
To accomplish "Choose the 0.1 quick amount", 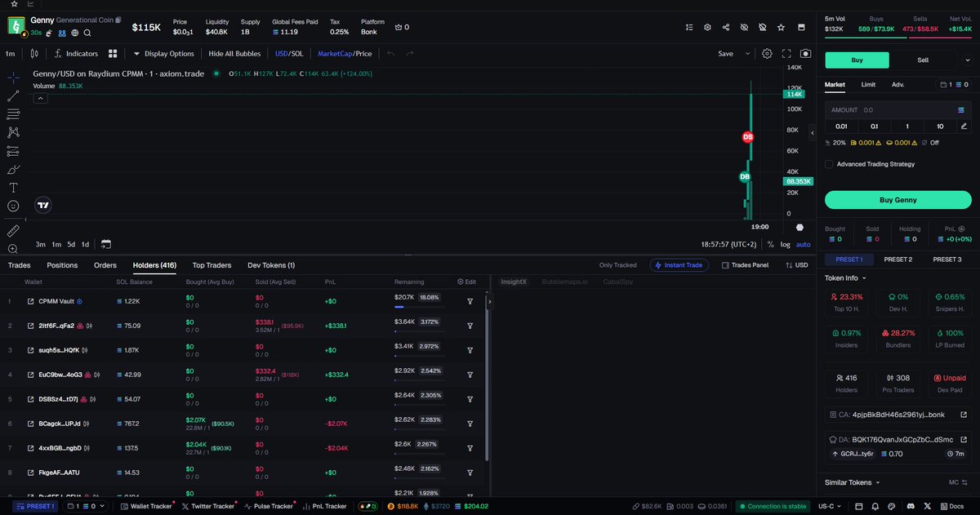I will coord(874,126).
